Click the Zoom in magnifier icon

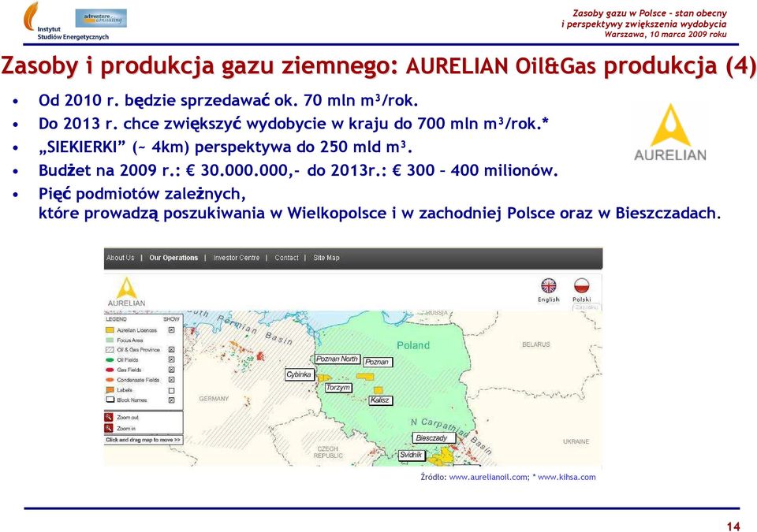(x=109, y=428)
